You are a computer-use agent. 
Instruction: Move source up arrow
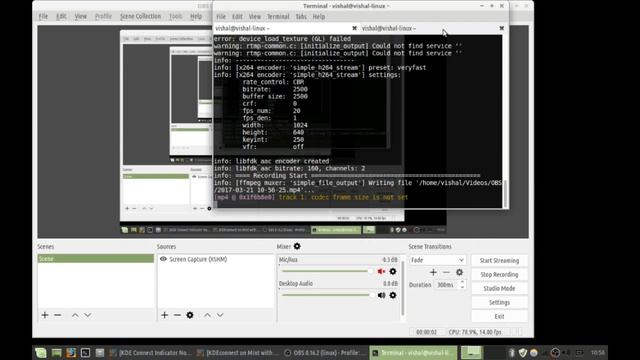pos(207,315)
